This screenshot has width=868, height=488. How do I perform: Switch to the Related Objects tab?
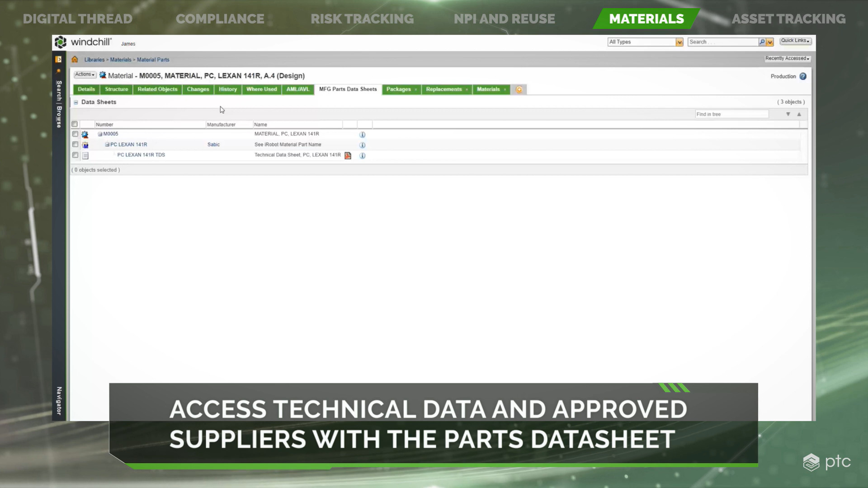[x=157, y=89]
